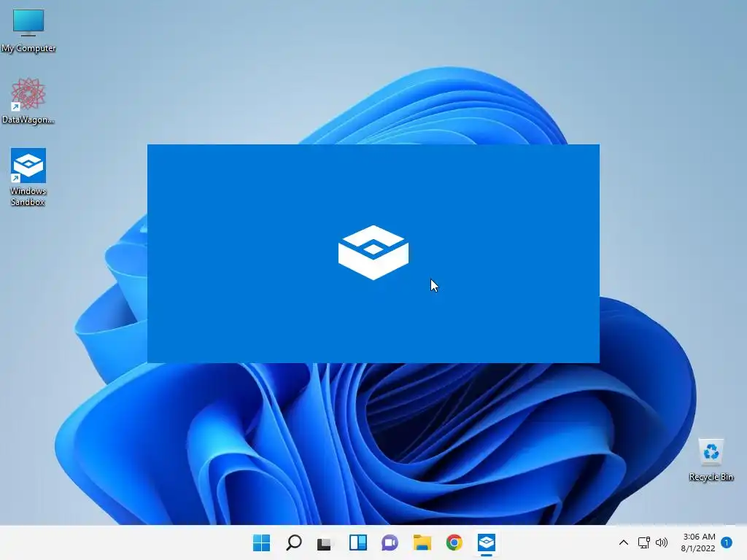Viewport: 747px width, 560px height.
Task: Click the Windows Sandbox taskbar button
Action: pos(487,542)
